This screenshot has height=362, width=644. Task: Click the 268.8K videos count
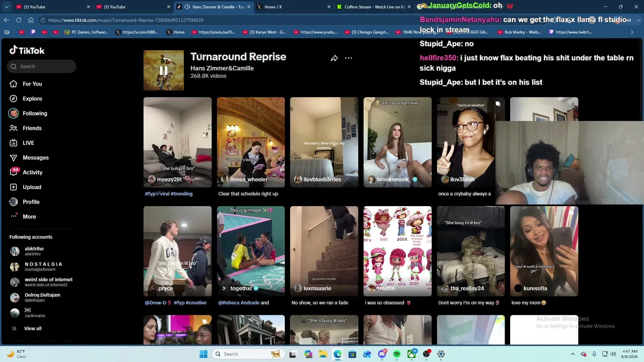pos(208,76)
